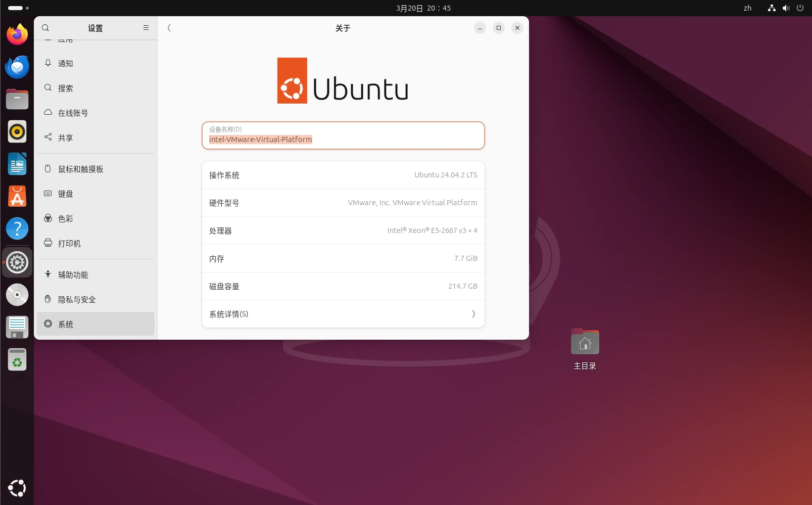Open the zh input source indicator
This screenshot has width=812, height=505.
[747, 8]
